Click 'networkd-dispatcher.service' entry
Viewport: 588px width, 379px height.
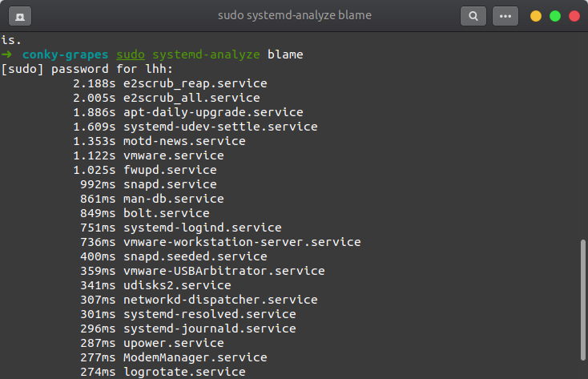pyautogui.click(x=220, y=300)
